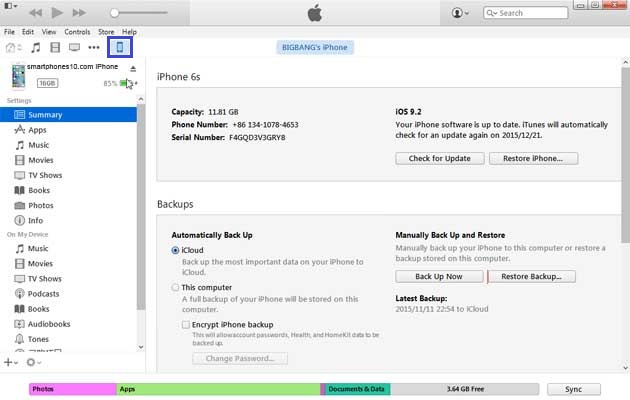Open the Music library icon
Screen dimensions: 630x400
(36, 47)
